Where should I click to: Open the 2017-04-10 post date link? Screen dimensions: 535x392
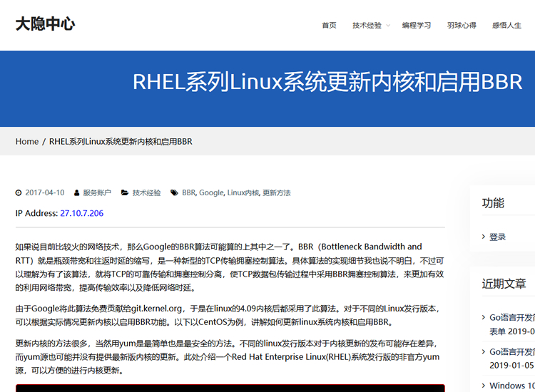(45, 192)
